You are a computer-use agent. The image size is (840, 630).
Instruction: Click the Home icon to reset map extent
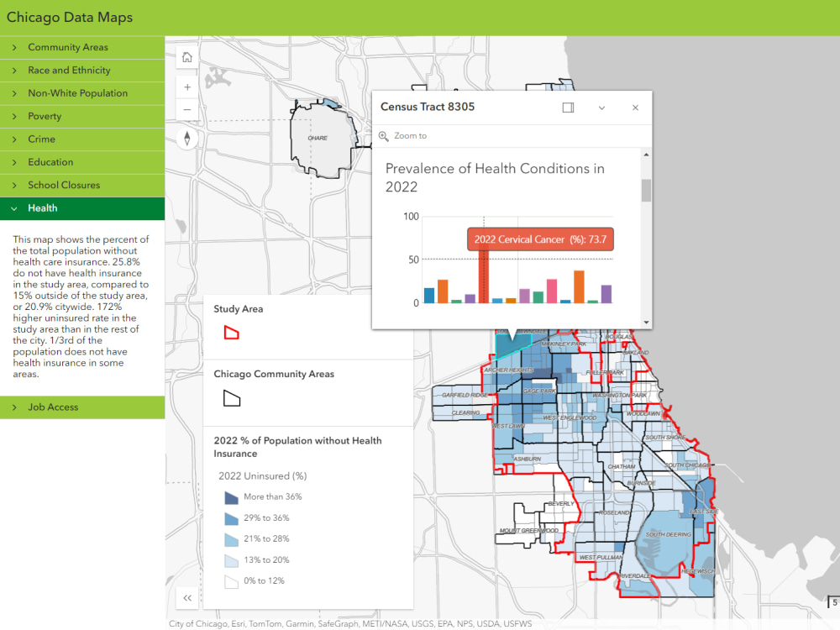pyautogui.click(x=186, y=56)
